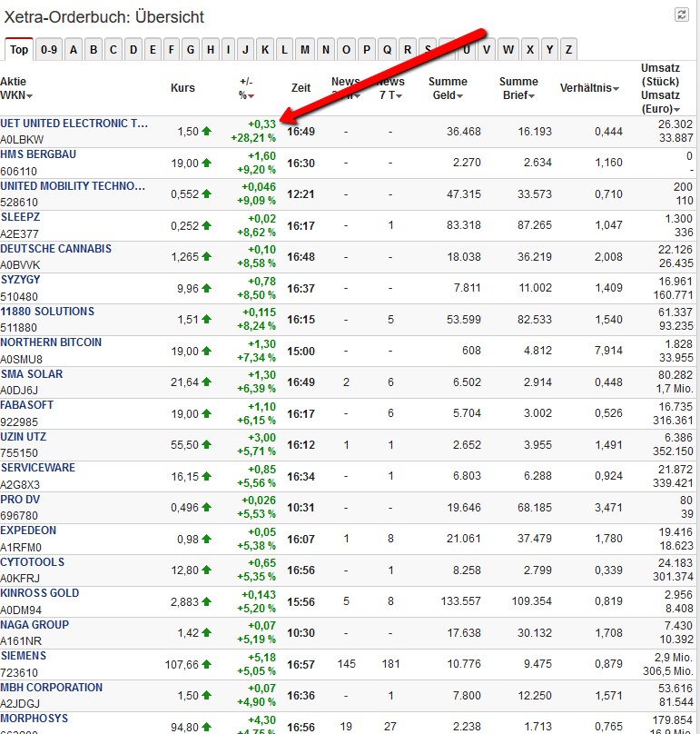Sort by percent change arrow
This screenshot has width=700, height=734.
pyautogui.click(x=251, y=96)
